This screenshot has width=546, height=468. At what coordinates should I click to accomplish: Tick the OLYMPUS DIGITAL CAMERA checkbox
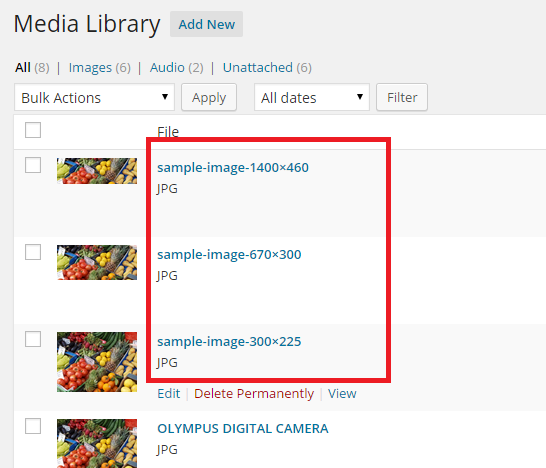[33, 426]
